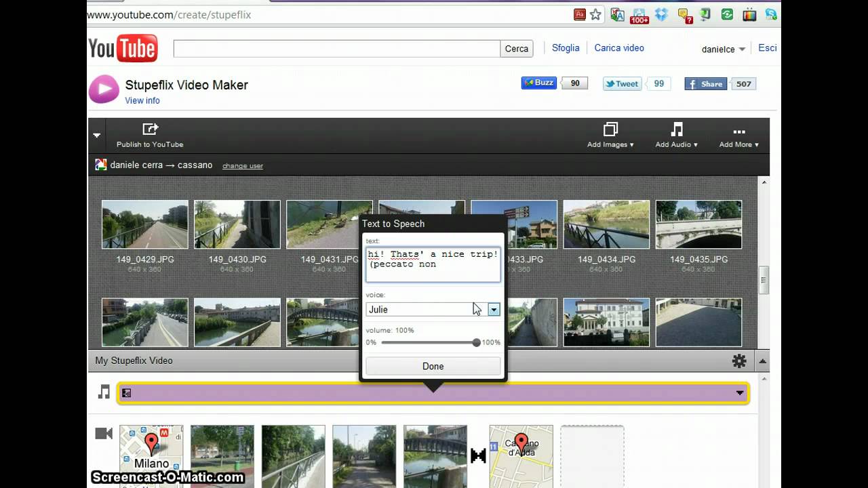The image size is (868, 488).
Task: Expand the arrow left of Publish to YouTube
Action: (x=97, y=135)
